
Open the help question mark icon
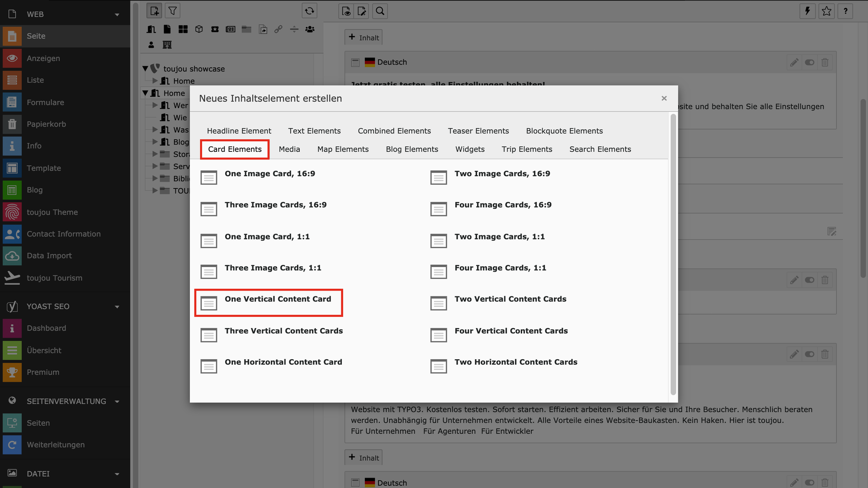(x=845, y=11)
